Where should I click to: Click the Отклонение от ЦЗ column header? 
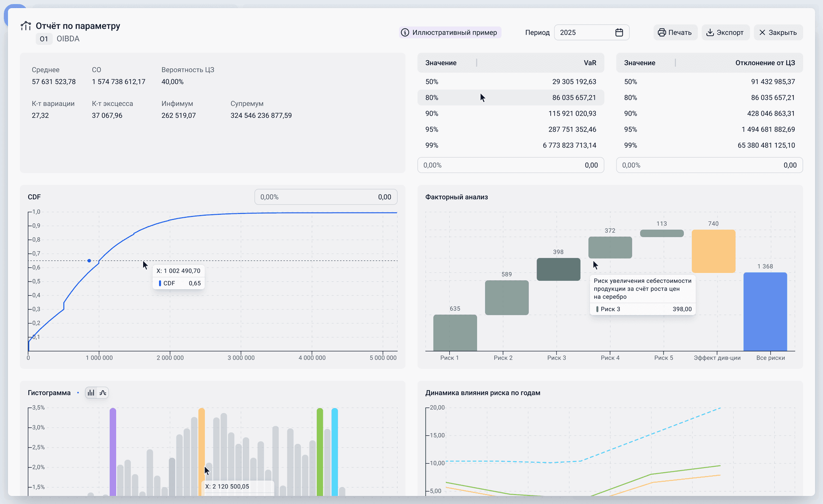765,63
